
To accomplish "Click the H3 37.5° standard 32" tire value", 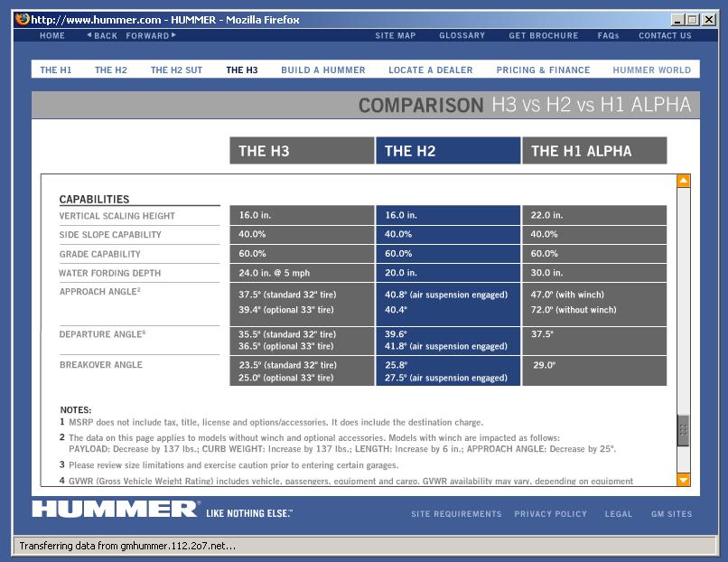I will pyautogui.click(x=287, y=295).
